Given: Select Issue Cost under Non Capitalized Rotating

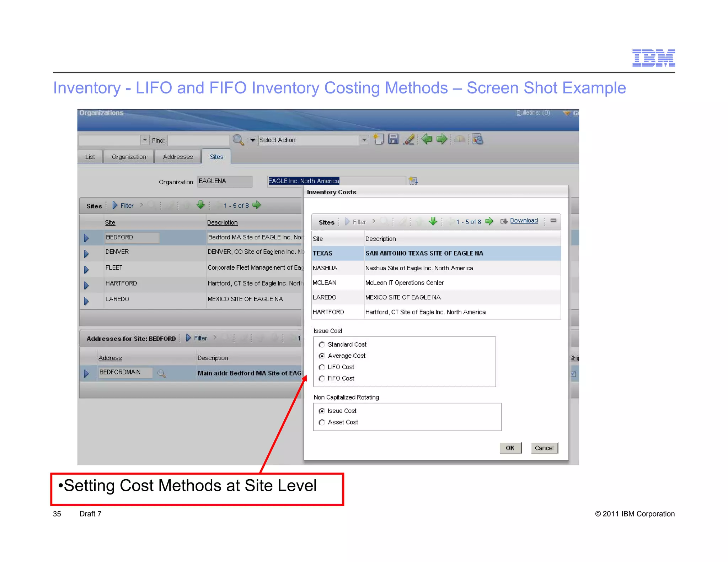Looking at the screenshot, I should [322, 411].
